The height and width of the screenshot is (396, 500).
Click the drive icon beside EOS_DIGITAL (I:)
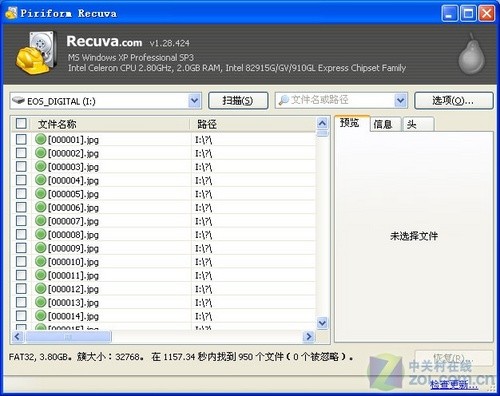[x=19, y=100]
